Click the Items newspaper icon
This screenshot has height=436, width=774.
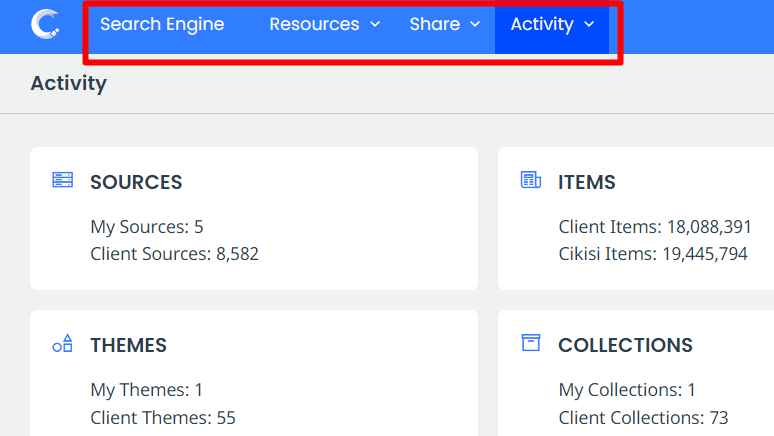(531, 180)
